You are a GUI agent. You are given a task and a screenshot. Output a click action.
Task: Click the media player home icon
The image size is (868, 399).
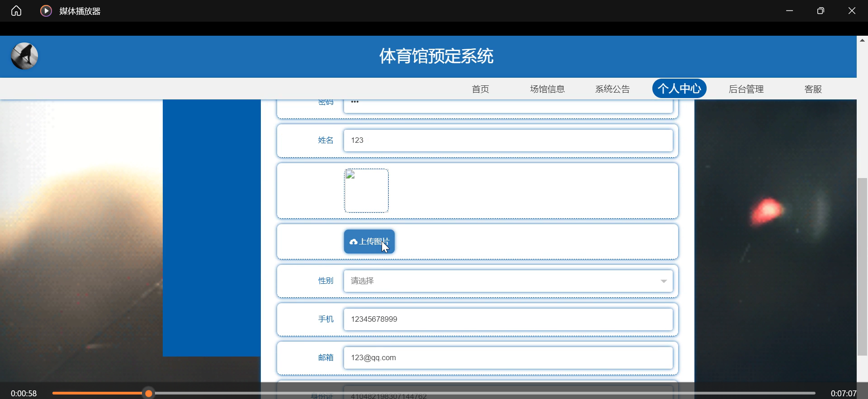pos(16,11)
